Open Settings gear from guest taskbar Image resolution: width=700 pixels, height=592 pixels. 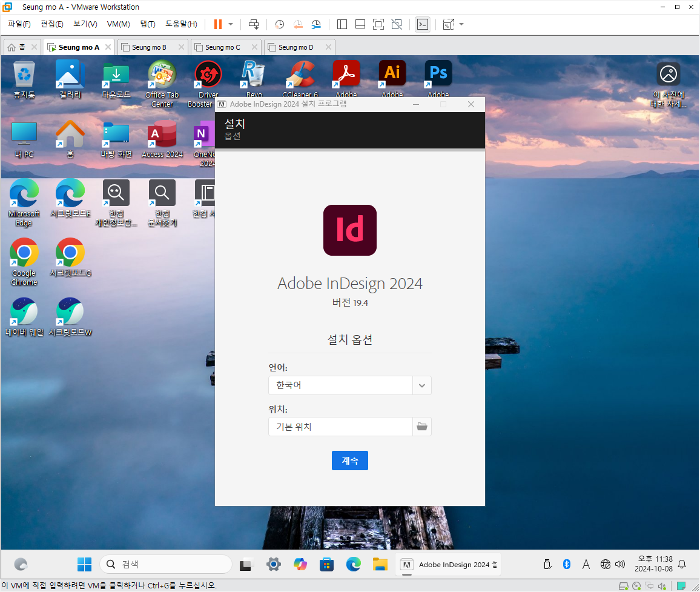tap(274, 564)
